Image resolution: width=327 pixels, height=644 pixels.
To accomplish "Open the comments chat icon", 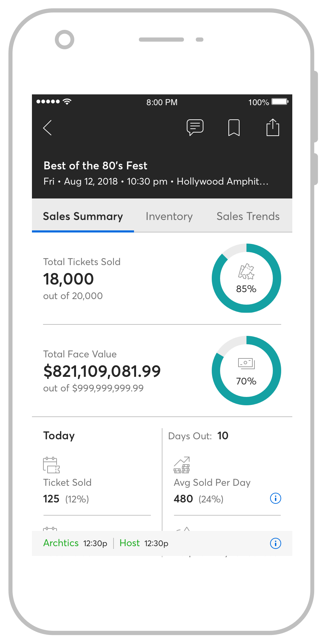I will [x=195, y=127].
